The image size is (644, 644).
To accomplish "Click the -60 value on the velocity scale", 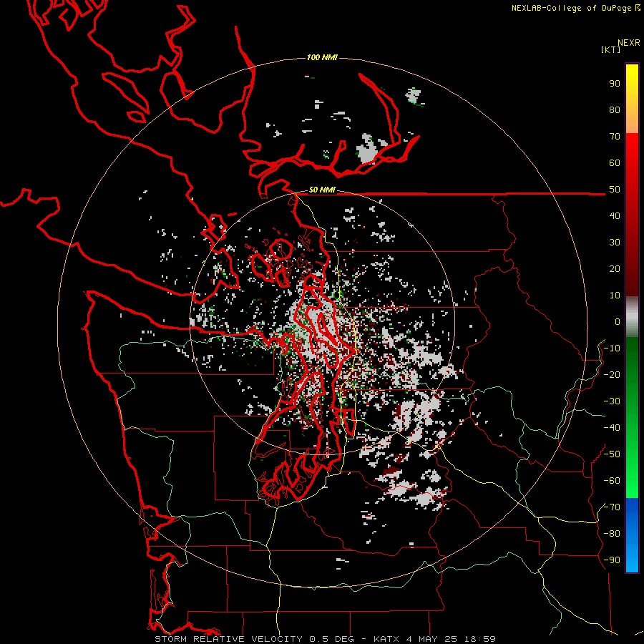I will (612, 481).
